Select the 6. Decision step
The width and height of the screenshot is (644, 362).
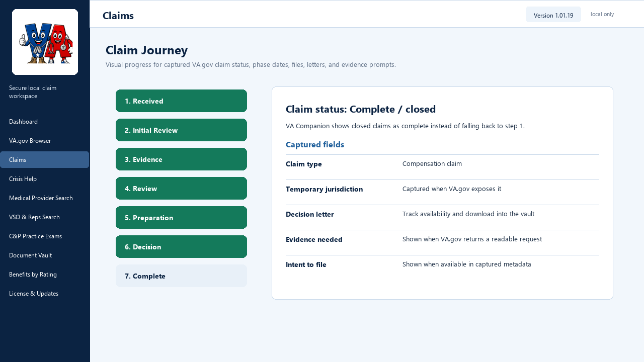tap(181, 247)
